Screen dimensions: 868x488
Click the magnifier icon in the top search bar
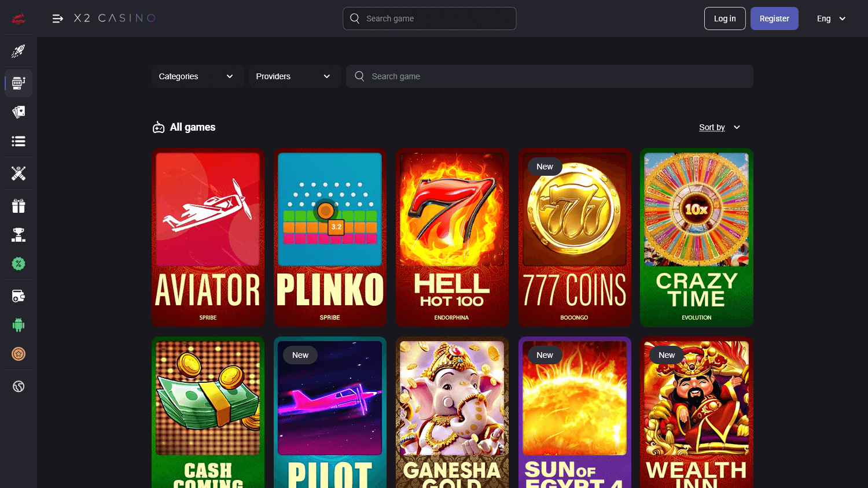tap(355, 19)
